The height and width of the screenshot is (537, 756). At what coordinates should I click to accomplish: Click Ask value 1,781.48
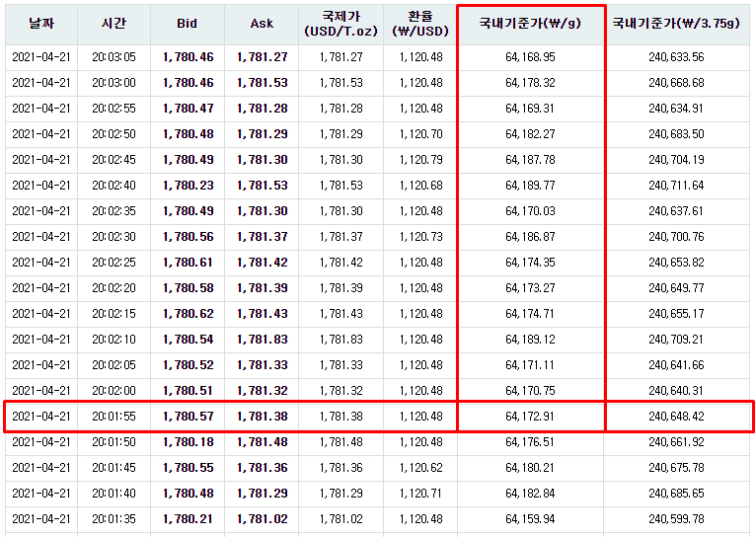click(x=263, y=442)
